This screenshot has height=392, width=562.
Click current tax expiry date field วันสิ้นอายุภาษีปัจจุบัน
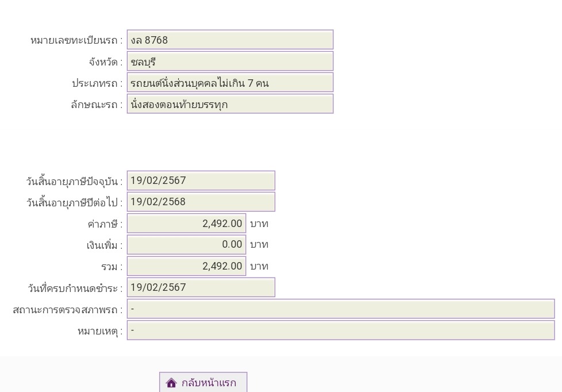(201, 180)
